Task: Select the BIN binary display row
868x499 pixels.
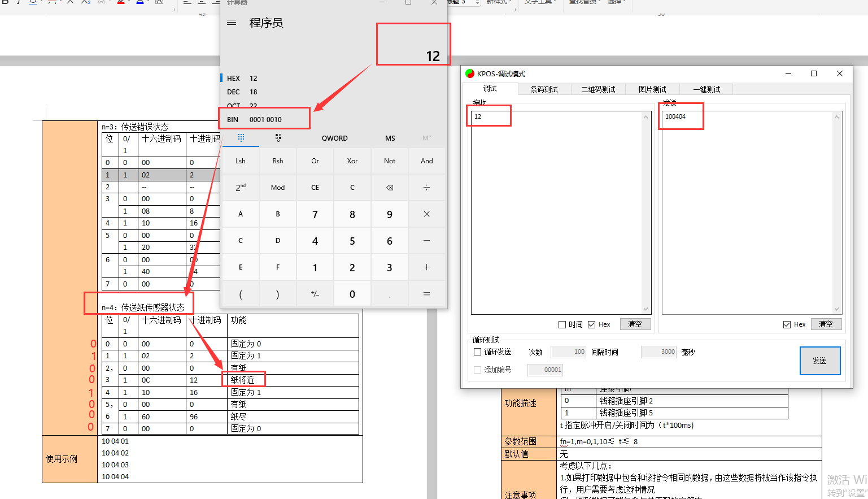Action: click(265, 119)
